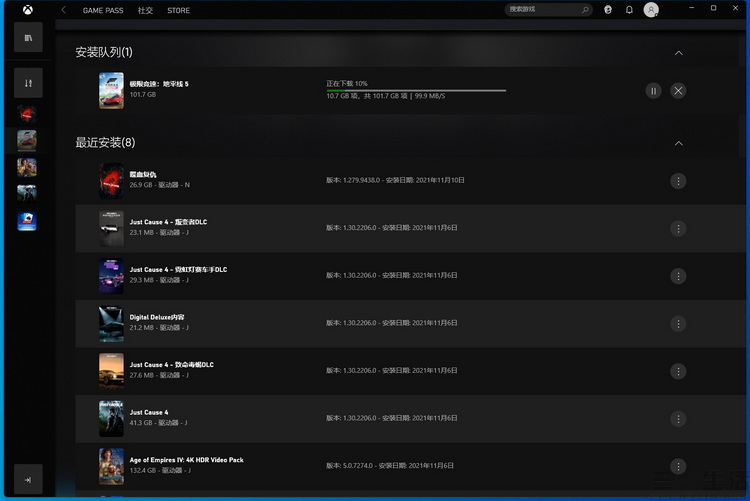The image size is (750, 501).
Task: Select the Forza Horizon 5 thumbnail in the sidebar
Action: pyautogui.click(x=27, y=140)
